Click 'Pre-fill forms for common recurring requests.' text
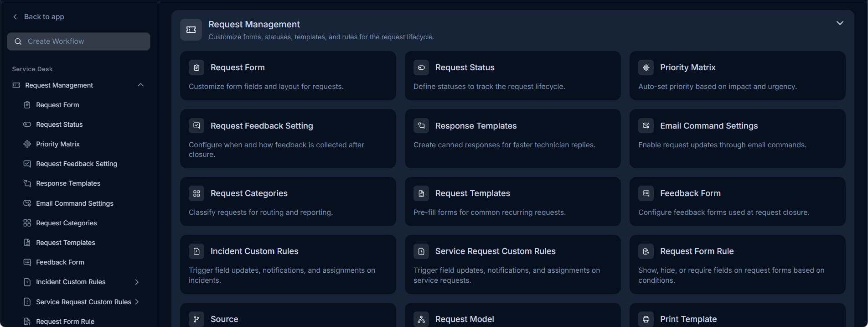Image resolution: width=868 pixels, height=327 pixels. pos(490,213)
